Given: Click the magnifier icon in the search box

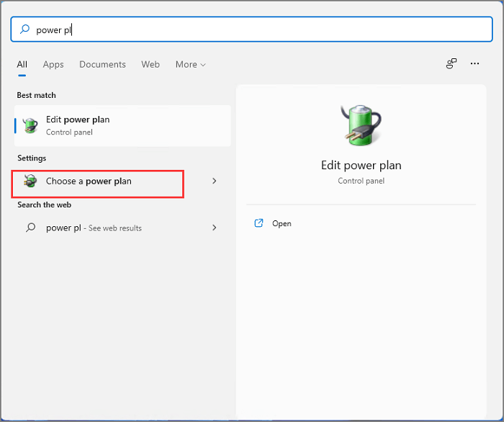Looking at the screenshot, I should (25, 30).
